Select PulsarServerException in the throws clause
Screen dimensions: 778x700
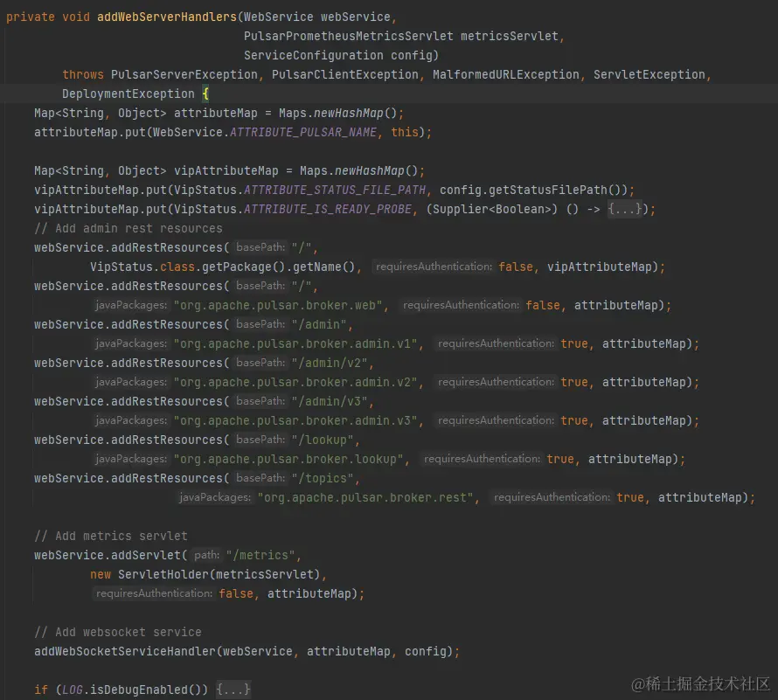coord(184,74)
